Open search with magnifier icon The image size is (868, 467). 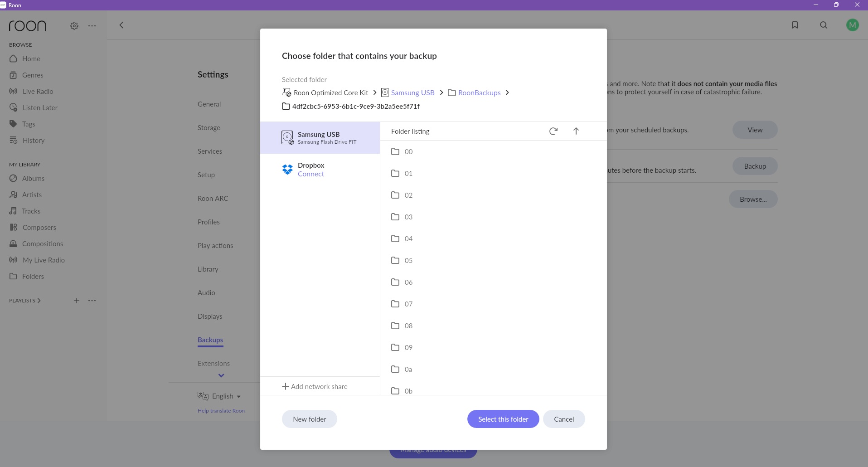pyautogui.click(x=824, y=25)
